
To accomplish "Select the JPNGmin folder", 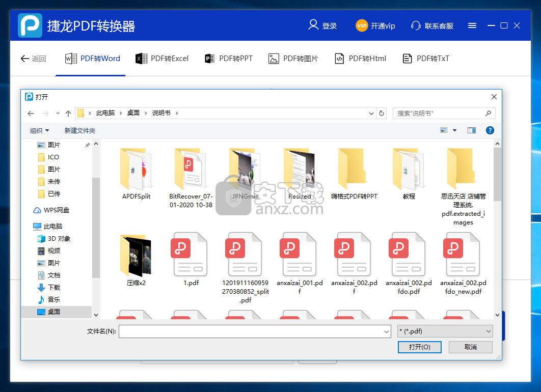I will (x=245, y=174).
